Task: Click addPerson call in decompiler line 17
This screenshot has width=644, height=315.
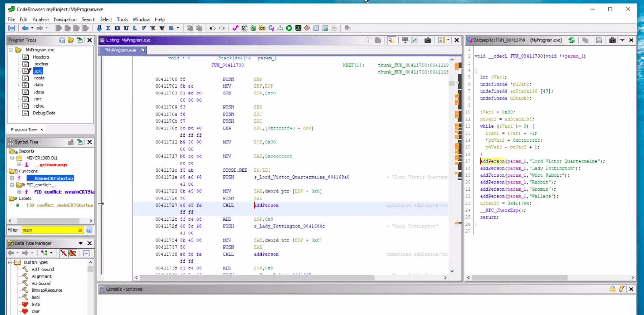Action: tap(492, 161)
